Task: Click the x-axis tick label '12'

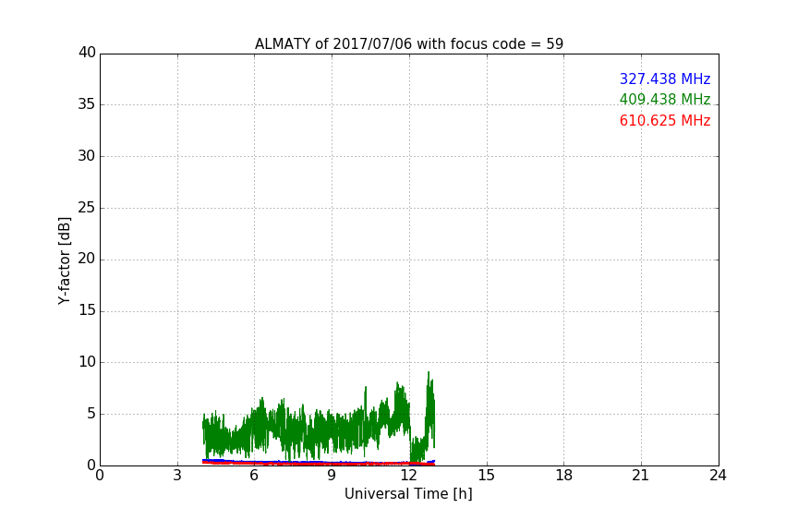Action: pos(409,476)
